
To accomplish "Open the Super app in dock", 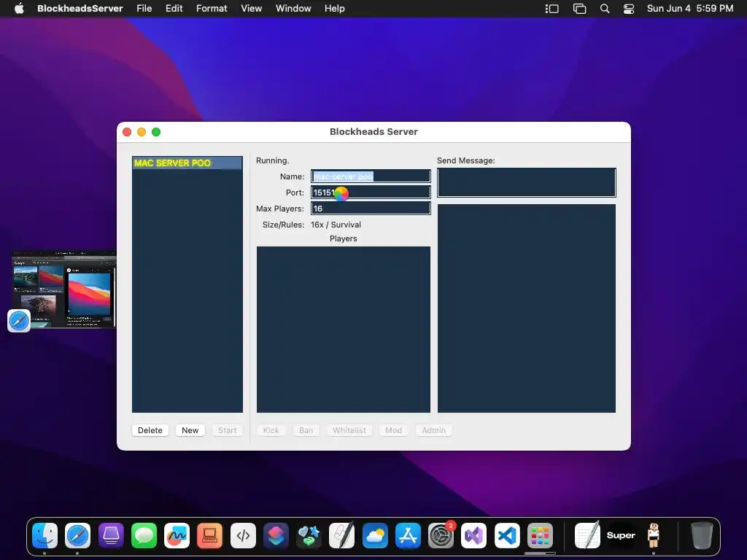I will pos(621,536).
